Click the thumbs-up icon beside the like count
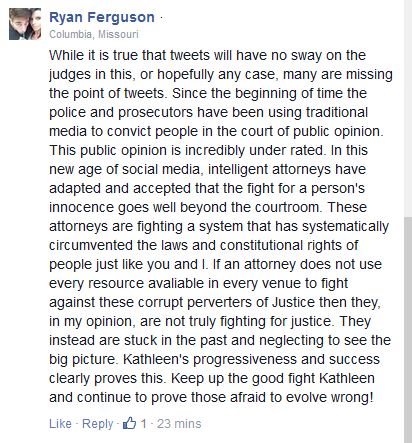 [129, 423]
